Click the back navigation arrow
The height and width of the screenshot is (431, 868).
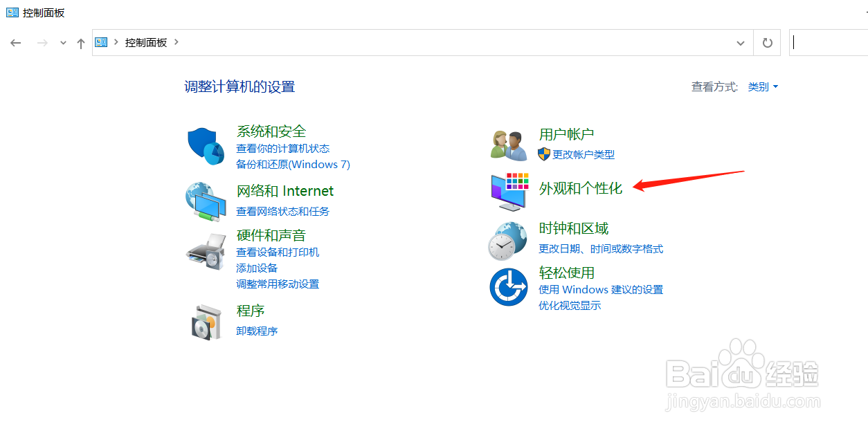coord(15,42)
